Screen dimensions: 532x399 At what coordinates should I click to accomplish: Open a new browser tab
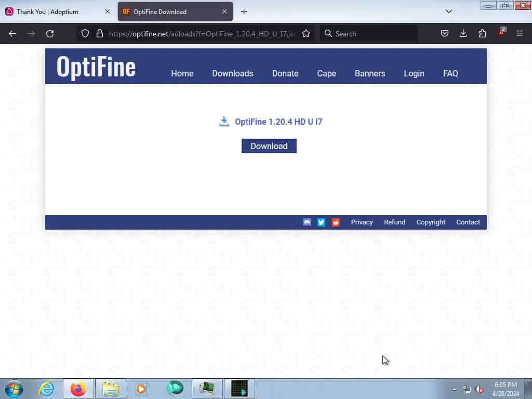[x=244, y=12]
